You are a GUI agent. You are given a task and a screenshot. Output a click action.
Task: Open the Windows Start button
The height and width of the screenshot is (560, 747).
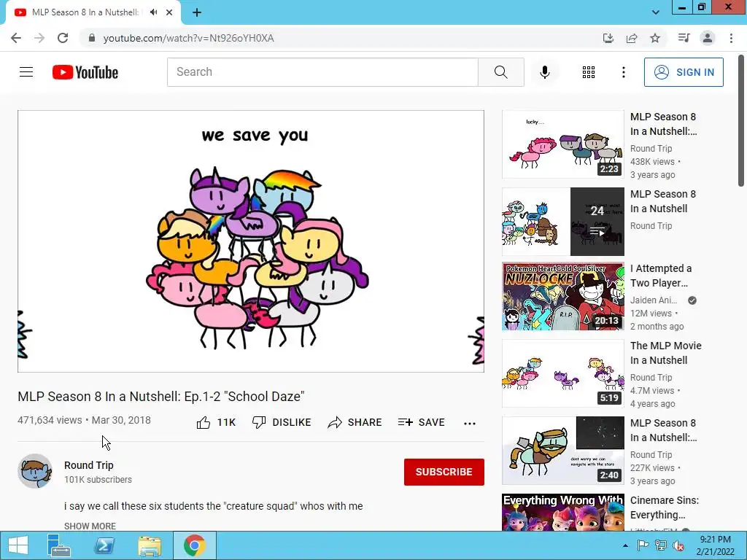click(x=18, y=545)
